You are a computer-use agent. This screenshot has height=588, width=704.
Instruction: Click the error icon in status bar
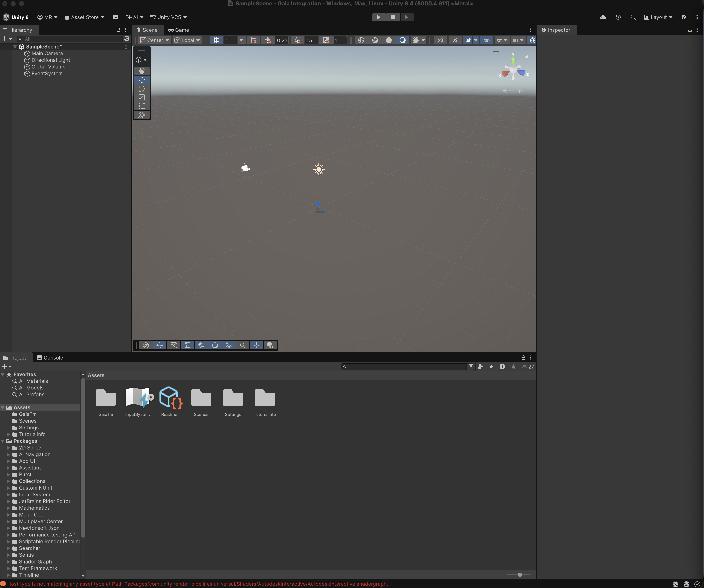(x=3, y=584)
